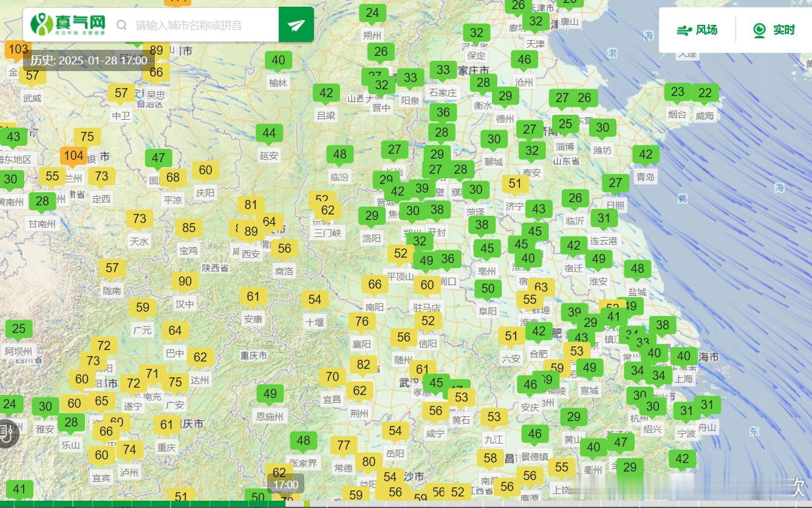The image size is (812, 508).
Task: Select the AQI 66 marker for 南阳
Action: pyautogui.click(x=375, y=284)
